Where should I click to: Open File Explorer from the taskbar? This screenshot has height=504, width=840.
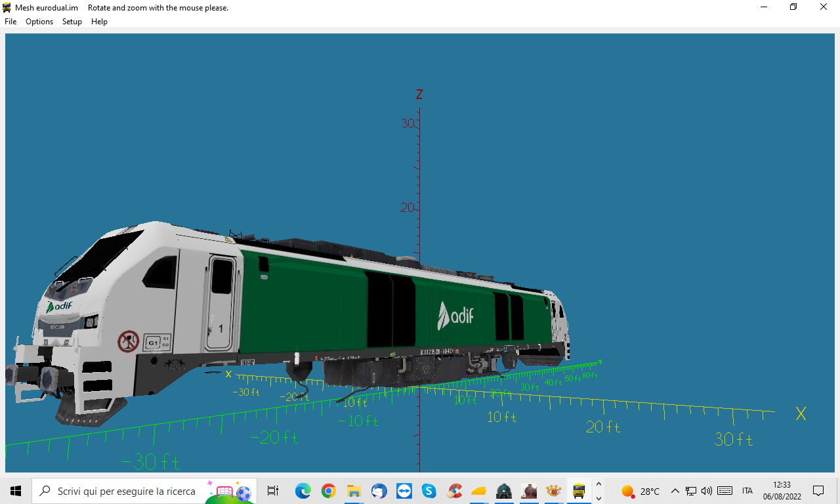[x=354, y=491]
